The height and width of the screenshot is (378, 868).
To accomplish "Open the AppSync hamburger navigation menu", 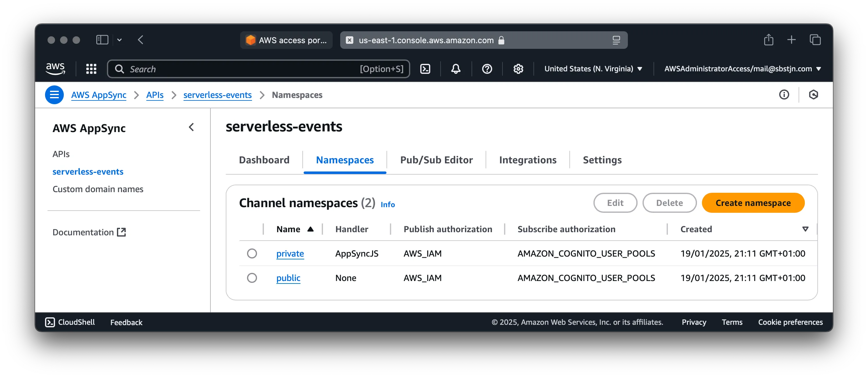I will pyautogui.click(x=54, y=95).
